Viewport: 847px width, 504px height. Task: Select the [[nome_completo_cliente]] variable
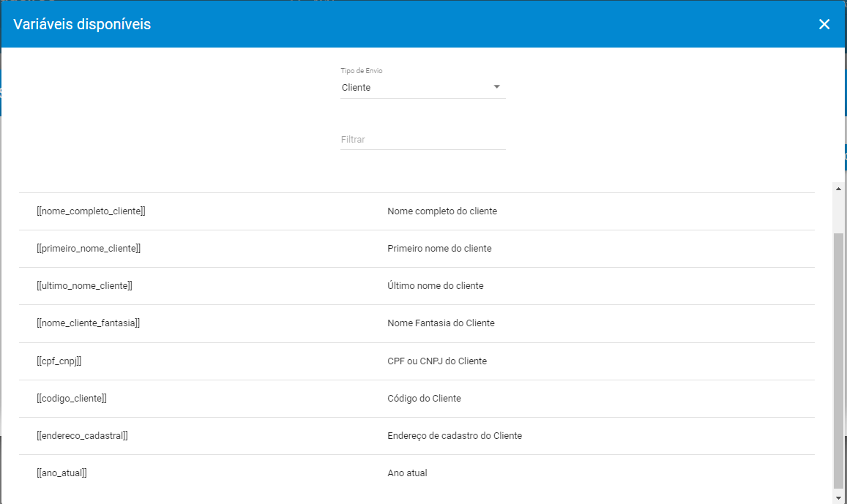(x=91, y=211)
